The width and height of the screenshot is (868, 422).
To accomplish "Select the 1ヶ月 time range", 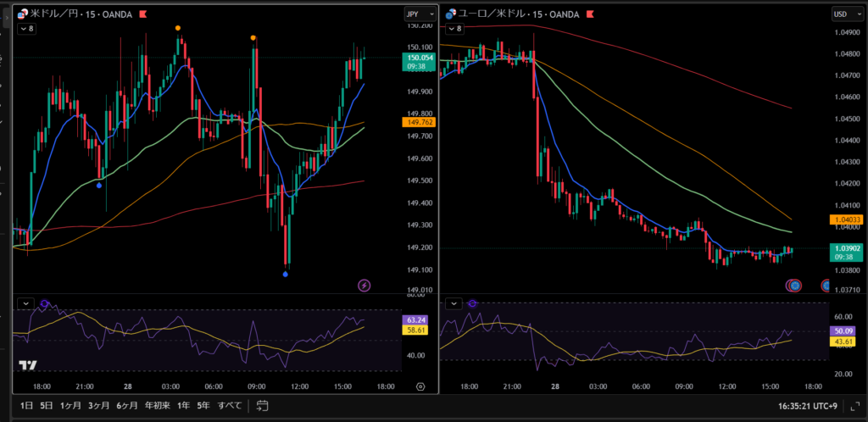I will (x=70, y=405).
